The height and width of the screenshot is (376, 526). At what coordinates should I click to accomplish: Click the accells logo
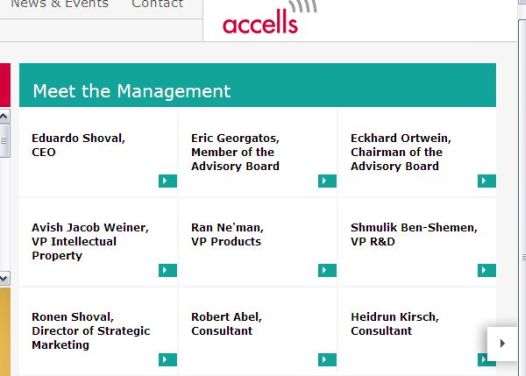pyautogui.click(x=269, y=17)
